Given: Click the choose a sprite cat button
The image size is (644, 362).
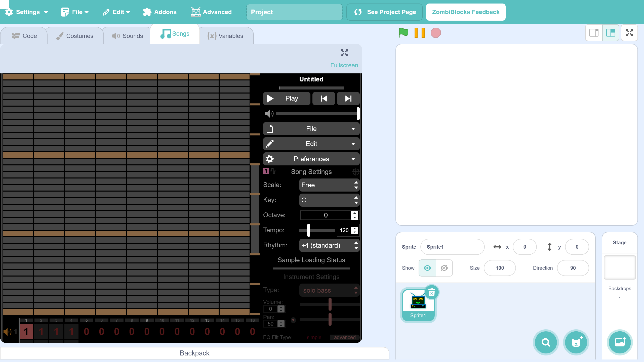Looking at the screenshot, I should tap(576, 342).
